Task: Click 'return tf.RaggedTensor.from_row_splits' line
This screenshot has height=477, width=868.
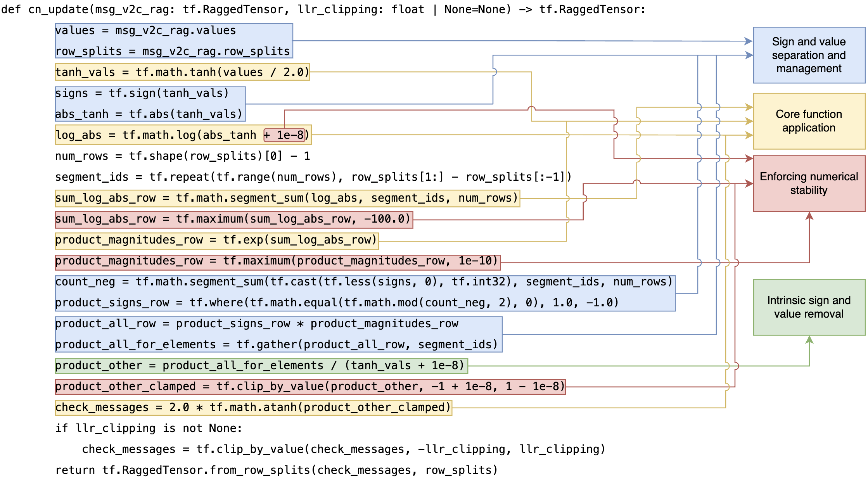Action: (277, 470)
